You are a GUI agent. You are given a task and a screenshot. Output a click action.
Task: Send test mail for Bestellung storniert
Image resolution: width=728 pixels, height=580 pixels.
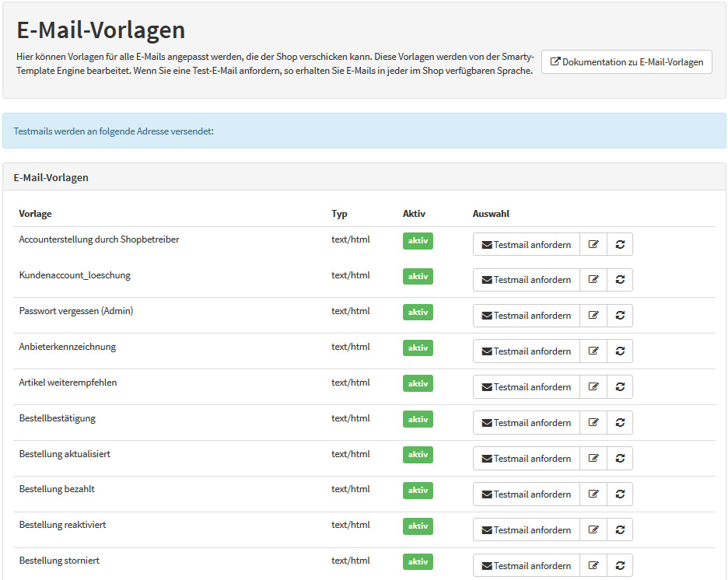[527, 566]
